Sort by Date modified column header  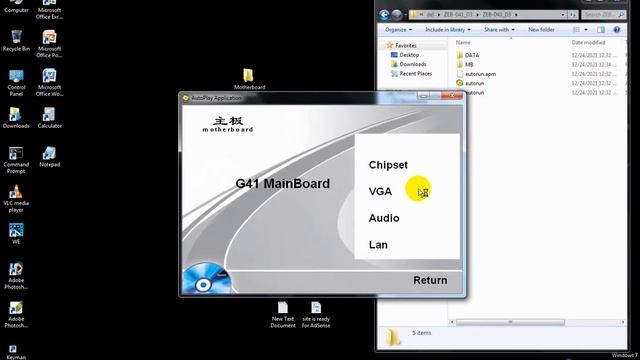pyautogui.click(x=588, y=42)
